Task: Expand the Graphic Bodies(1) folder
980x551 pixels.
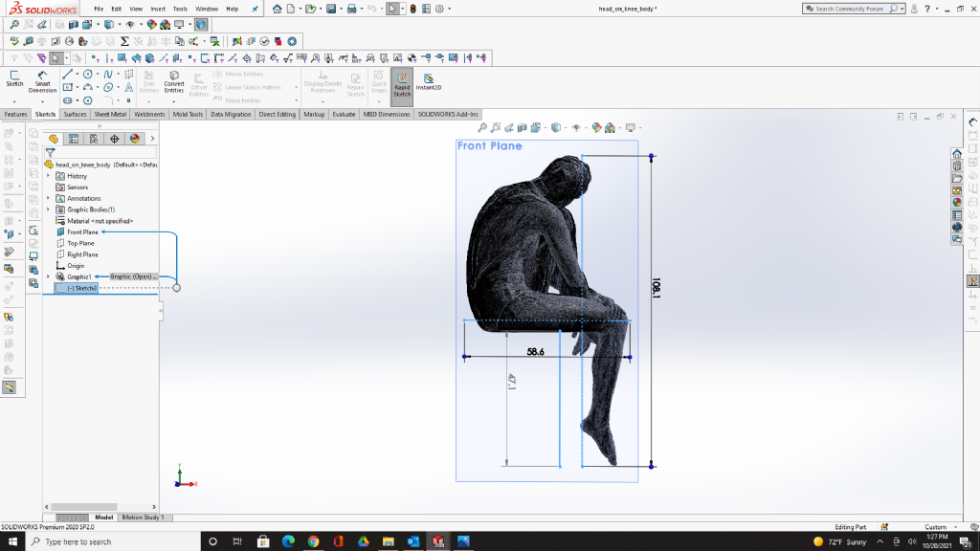Action: 48,209
